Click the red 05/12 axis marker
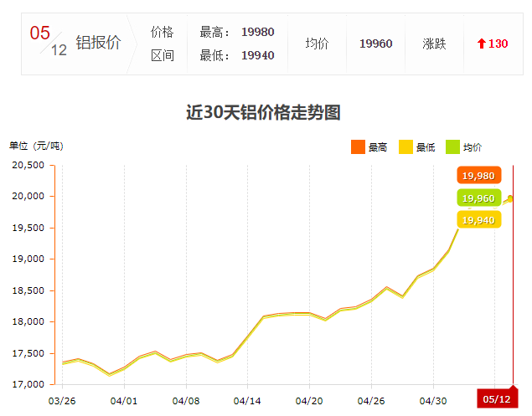Viewport: 532px width, 416px height. pyautogui.click(x=498, y=399)
